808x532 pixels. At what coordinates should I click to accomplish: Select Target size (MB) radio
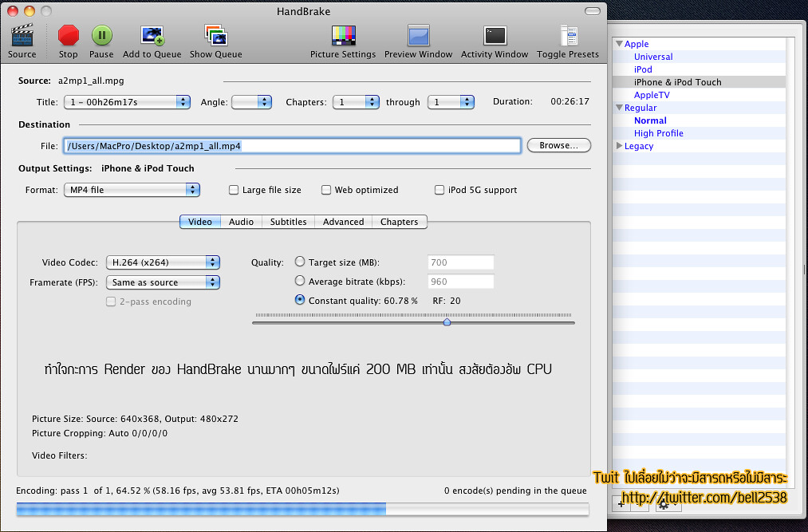pos(300,262)
